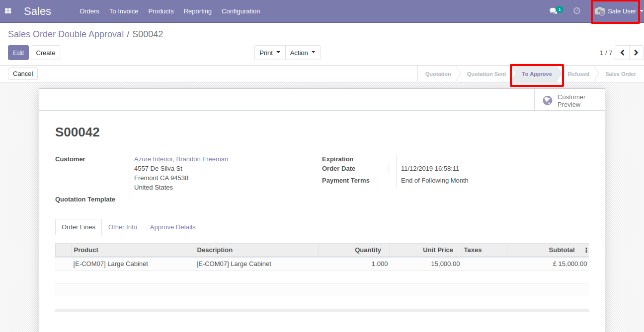Screen dimensions: 644x332
Task: Expand the Print dropdown
Action: tap(270, 53)
